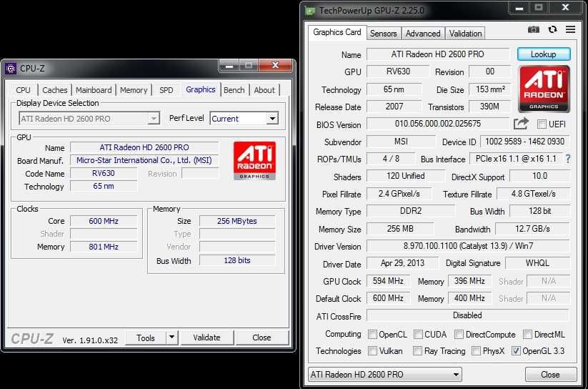This screenshot has width=588, height=389.
Task: Click the Bandwidth 12.7 GB/s field
Action: (532, 229)
